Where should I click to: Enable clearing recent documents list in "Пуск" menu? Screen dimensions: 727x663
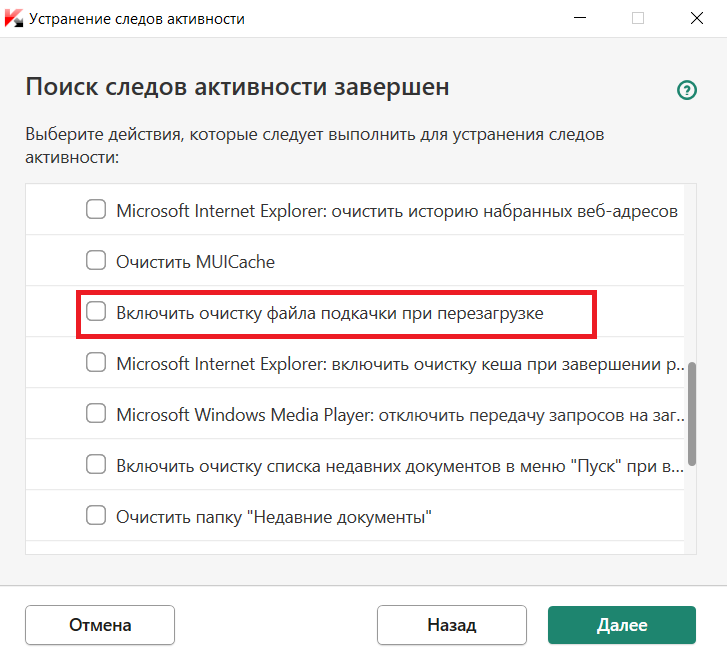click(96, 465)
